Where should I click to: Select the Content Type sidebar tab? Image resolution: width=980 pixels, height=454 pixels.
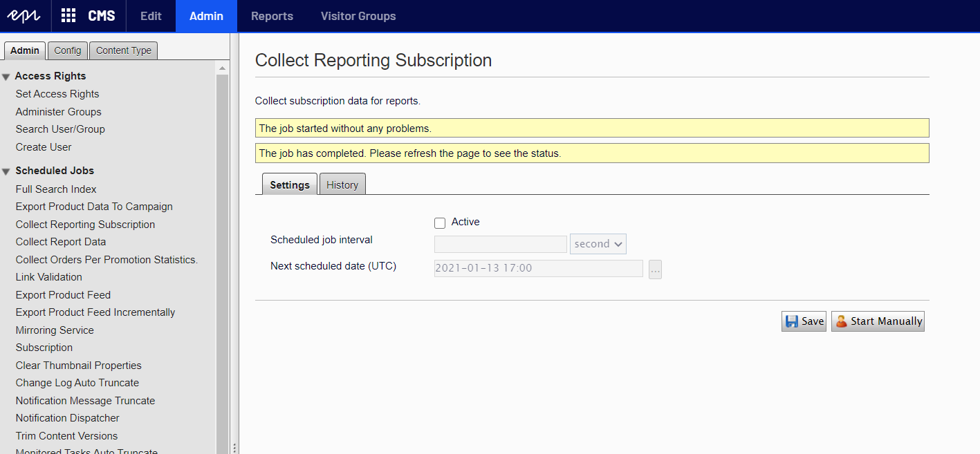(124, 50)
